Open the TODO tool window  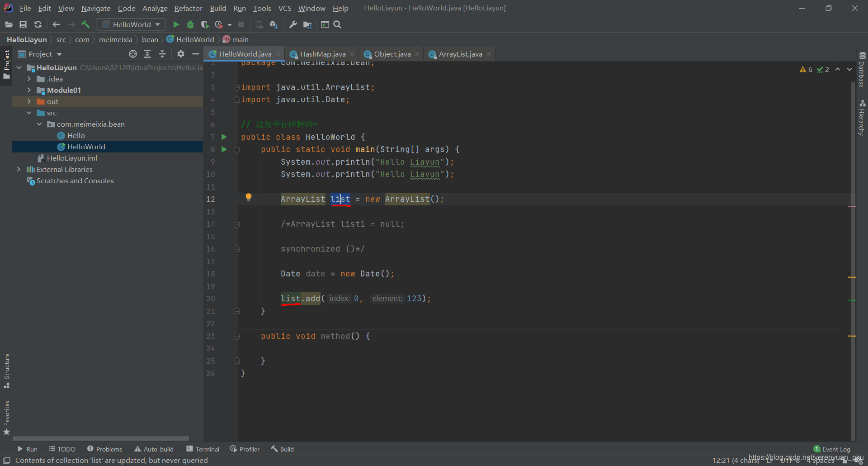click(x=62, y=449)
